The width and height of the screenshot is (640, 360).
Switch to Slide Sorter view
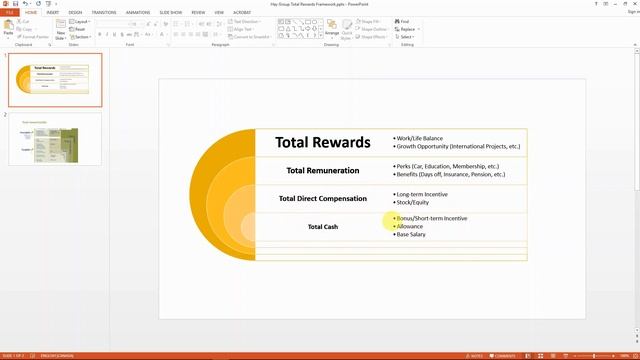(x=540, y=356)
